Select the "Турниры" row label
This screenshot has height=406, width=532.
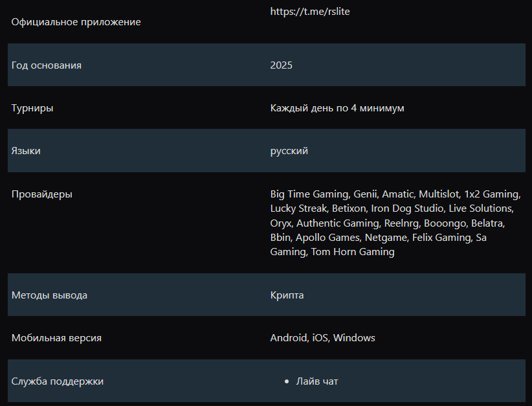pyautogui.click(x=32, y=108)
